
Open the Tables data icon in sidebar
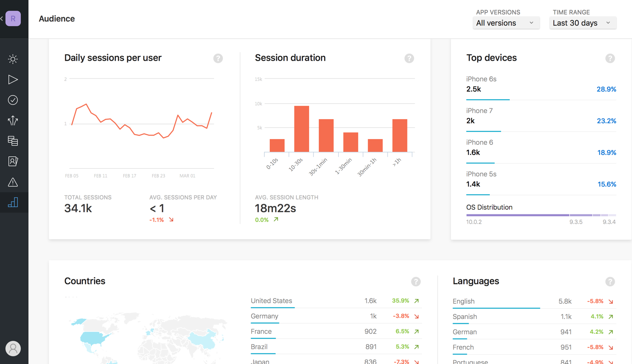coord(13,141)
